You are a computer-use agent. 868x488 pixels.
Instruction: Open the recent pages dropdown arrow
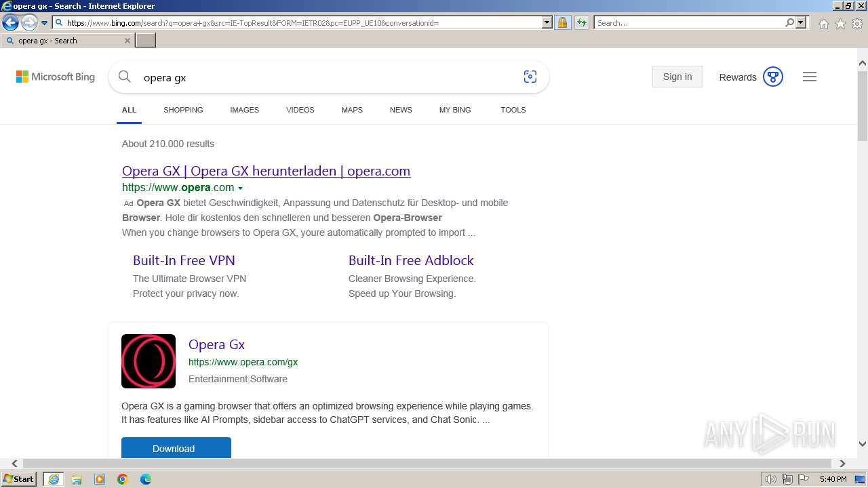click(x=45, y=23)
